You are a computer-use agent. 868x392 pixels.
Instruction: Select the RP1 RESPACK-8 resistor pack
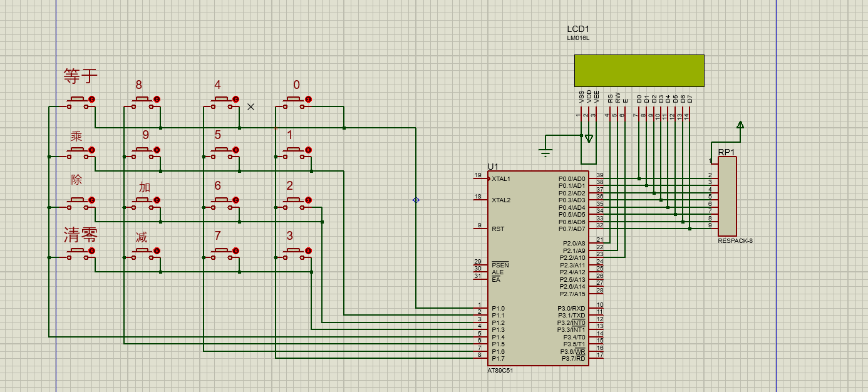point(727,196)
